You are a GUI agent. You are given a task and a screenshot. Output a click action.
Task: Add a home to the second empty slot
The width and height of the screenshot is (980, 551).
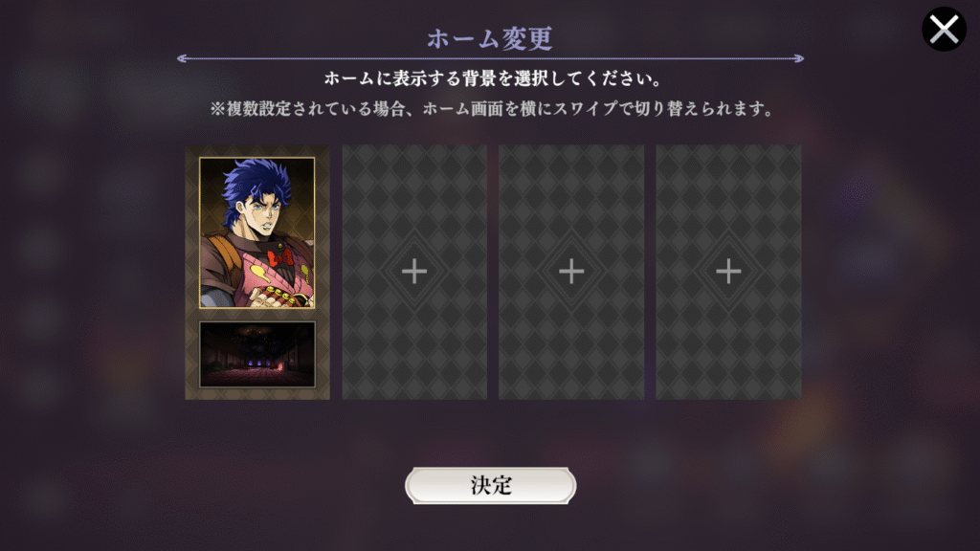(414, 273)
